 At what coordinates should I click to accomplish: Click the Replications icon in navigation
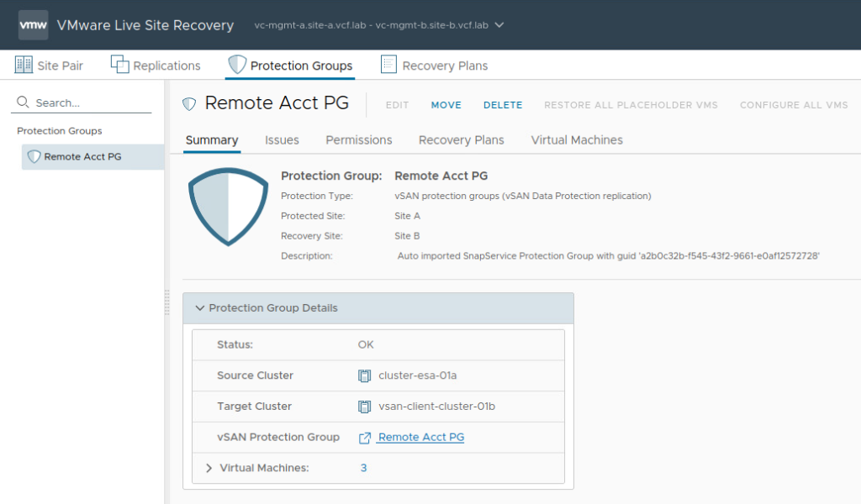click(119, 65)
